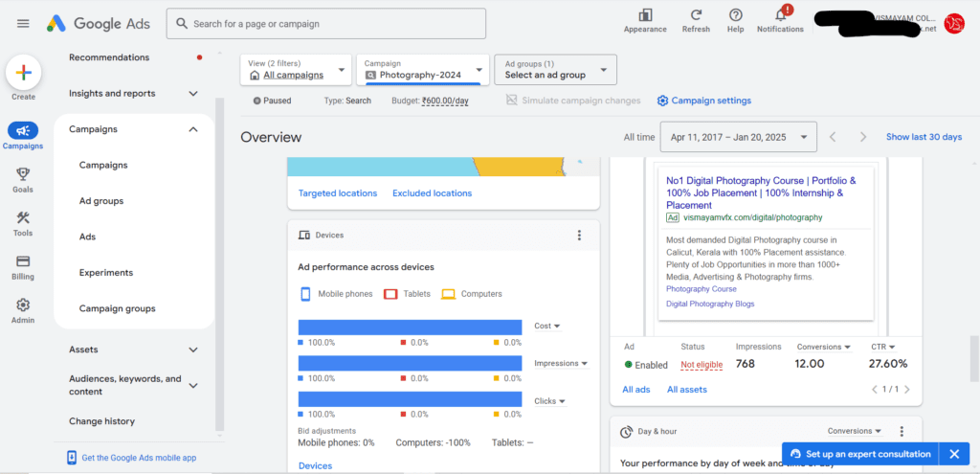The width and height of the screenshot is (980, 474).
Task: Click the blue Cost performance bar
Action: (410, 327)
